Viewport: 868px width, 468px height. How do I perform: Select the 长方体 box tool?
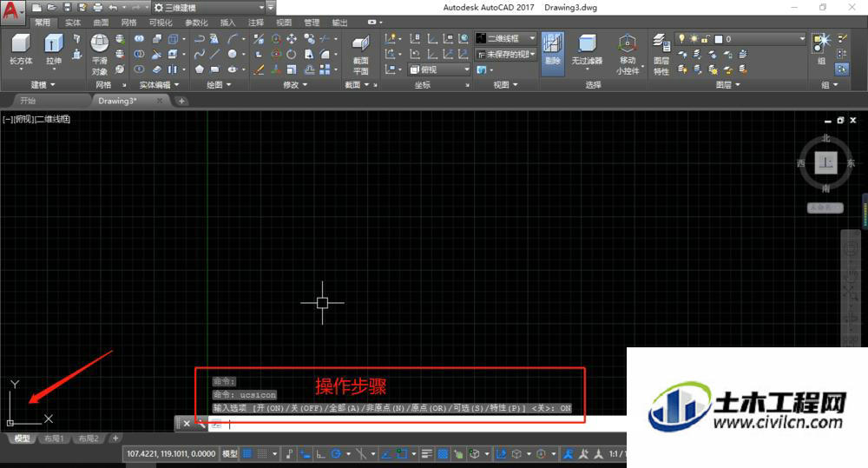tap(21, 49)
